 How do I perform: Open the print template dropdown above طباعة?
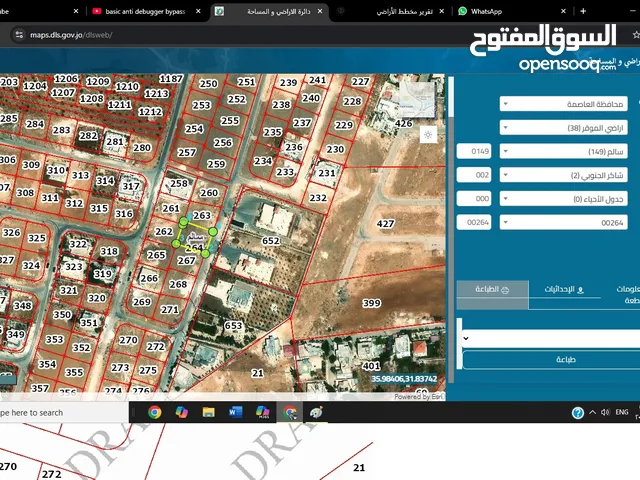click(x=551, y=338)
